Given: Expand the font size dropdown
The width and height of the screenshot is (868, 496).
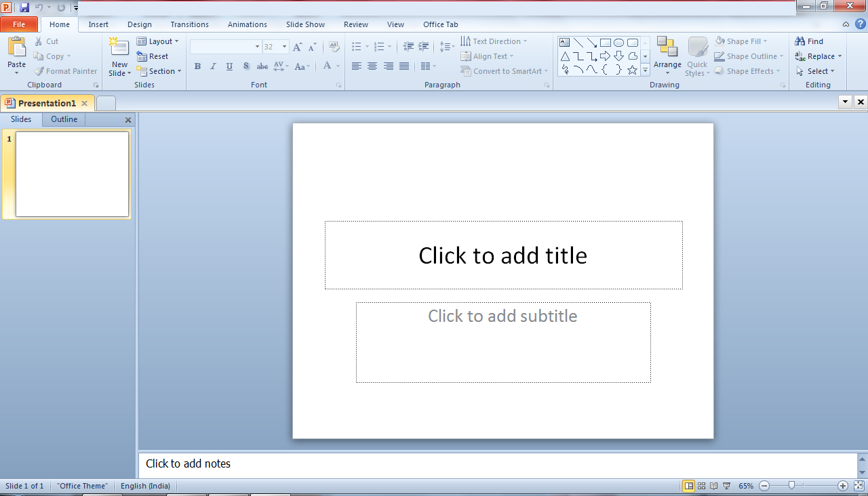Looking at the screenshot, I should 286,47.
